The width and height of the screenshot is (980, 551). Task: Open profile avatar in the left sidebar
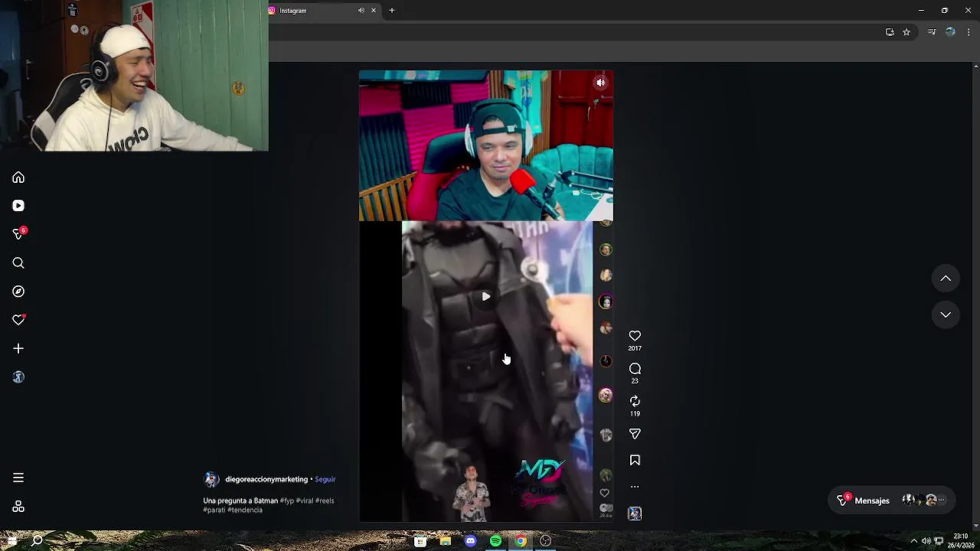point(18,377)
